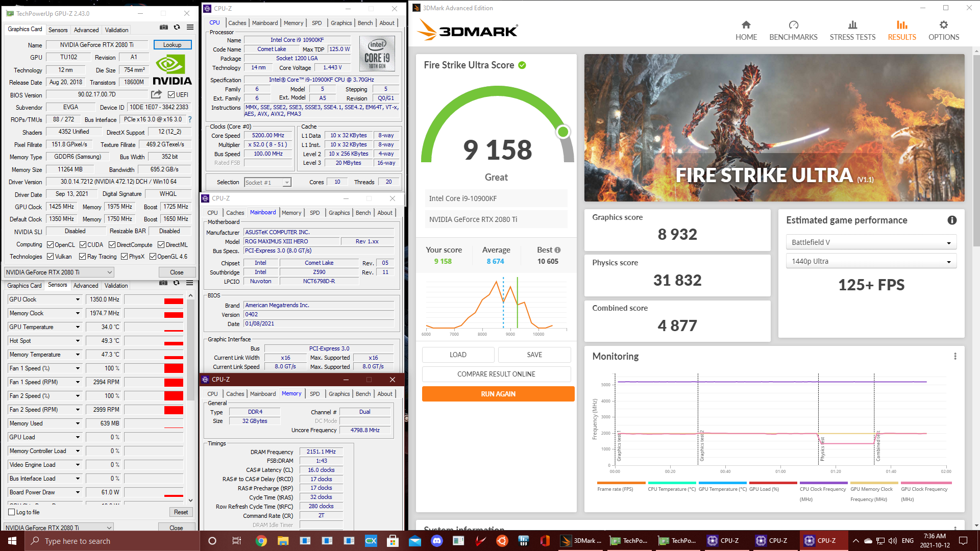This screenshot has height=551, width=980.
Task: Toggle the Ray Tracing checkbox
Action: [82, 257]
